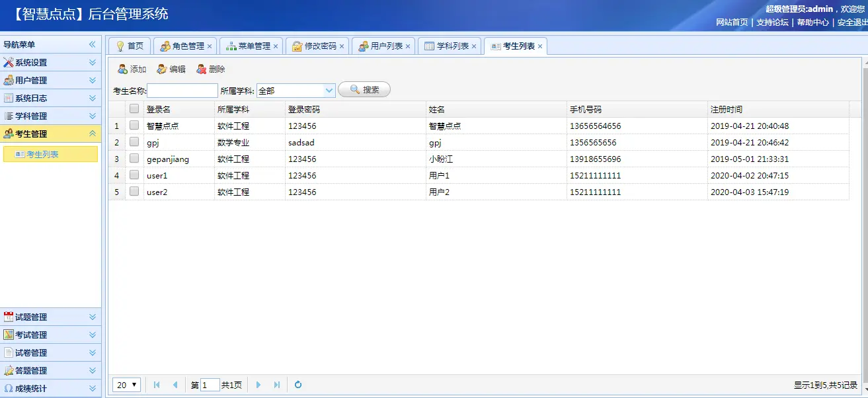
Task: Refresh the table with reload icon
Action: click(298, 385)
